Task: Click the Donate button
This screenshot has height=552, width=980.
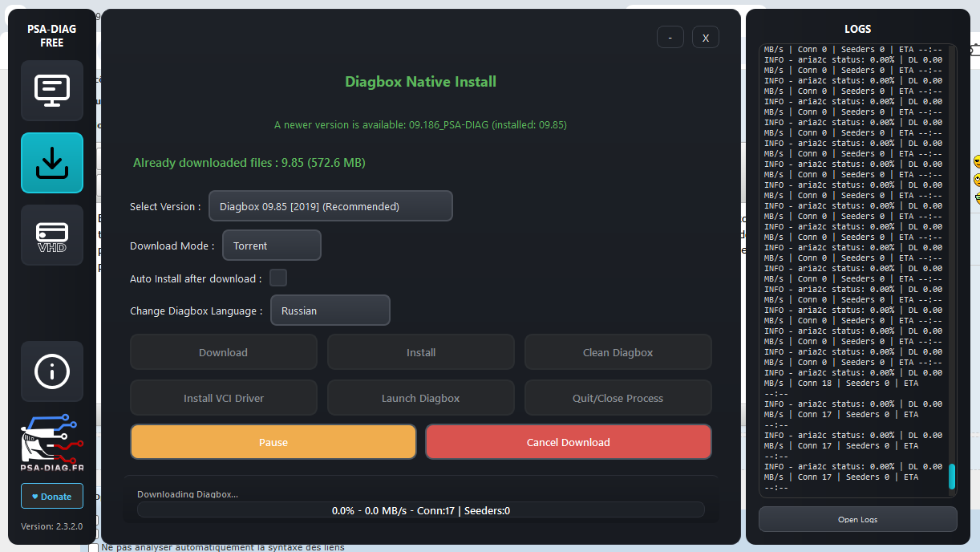Action: tap(52, 496)
